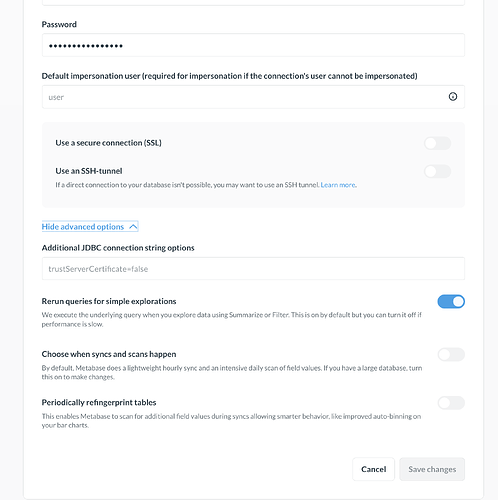Image resolution: width=498 pixels, height=500 pixels.
Task: Enable the Use a secure connection (SSL) switch
Action: 438,143
